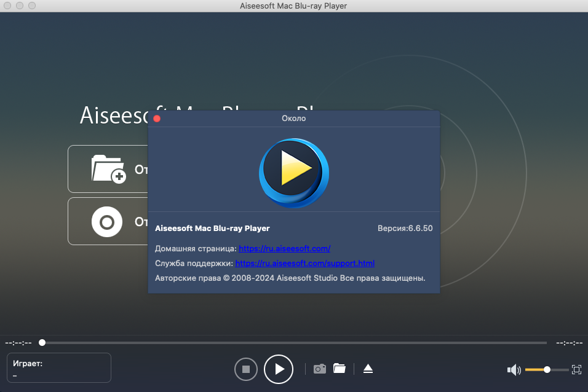Click the Open Disc icon
Viewport: 588px width, 392px height.
[108, 221]
